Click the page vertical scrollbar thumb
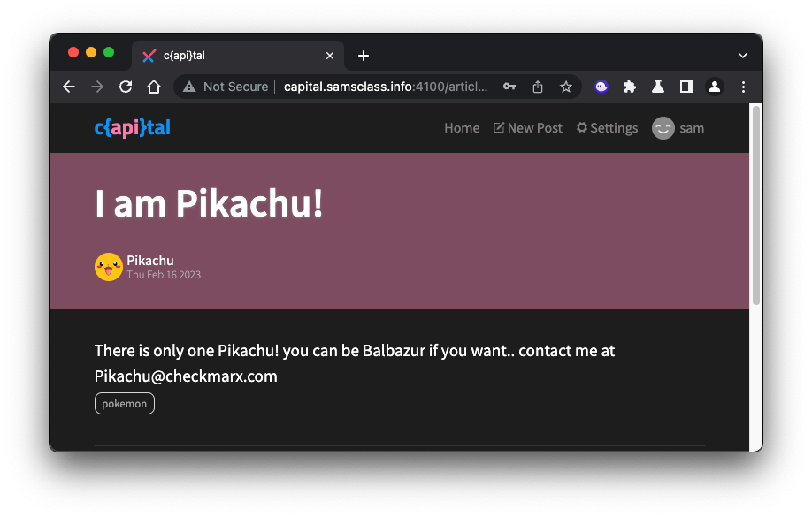This screenshot has width=812, height=517. pos(756,205)
